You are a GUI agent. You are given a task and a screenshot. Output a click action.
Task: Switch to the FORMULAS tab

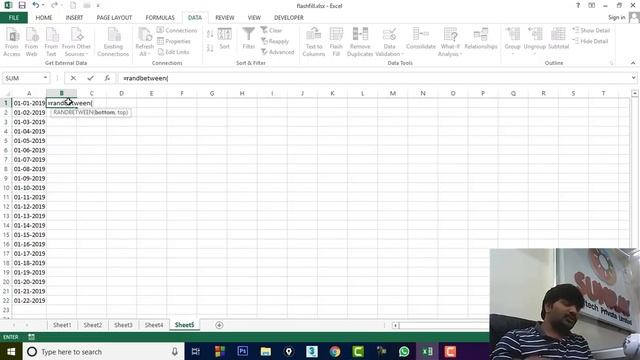160,18
